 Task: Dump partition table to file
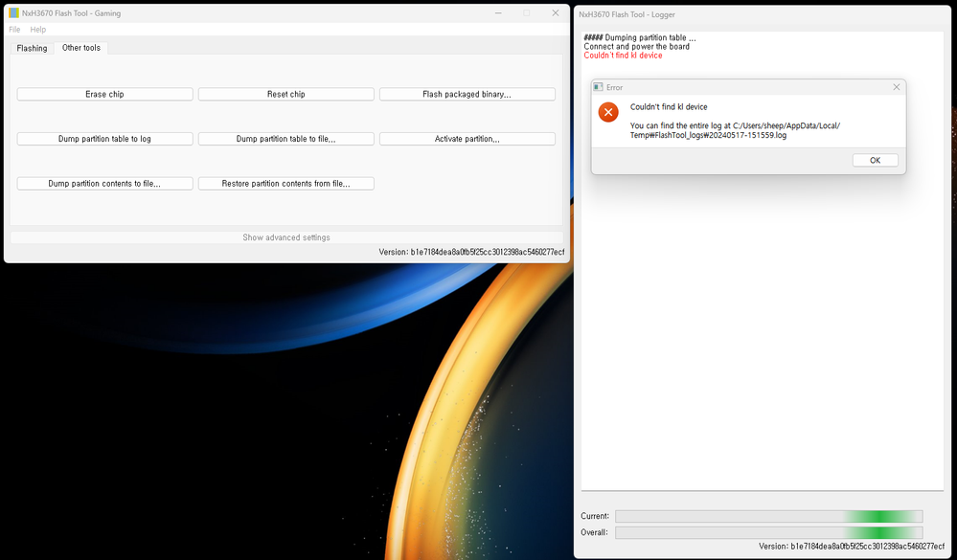point(285,138)
